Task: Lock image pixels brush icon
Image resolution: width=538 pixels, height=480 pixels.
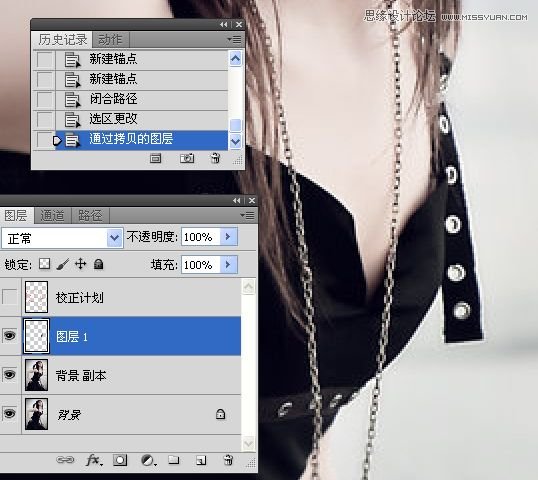Action: tap(62, 264)
